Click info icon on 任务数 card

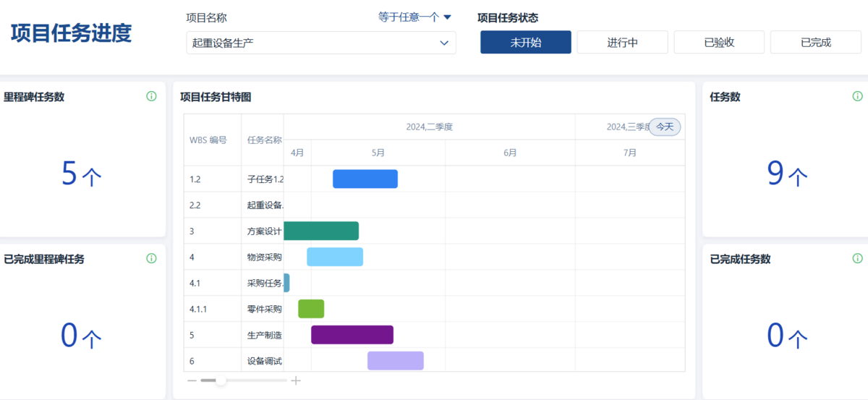(857, 96)
